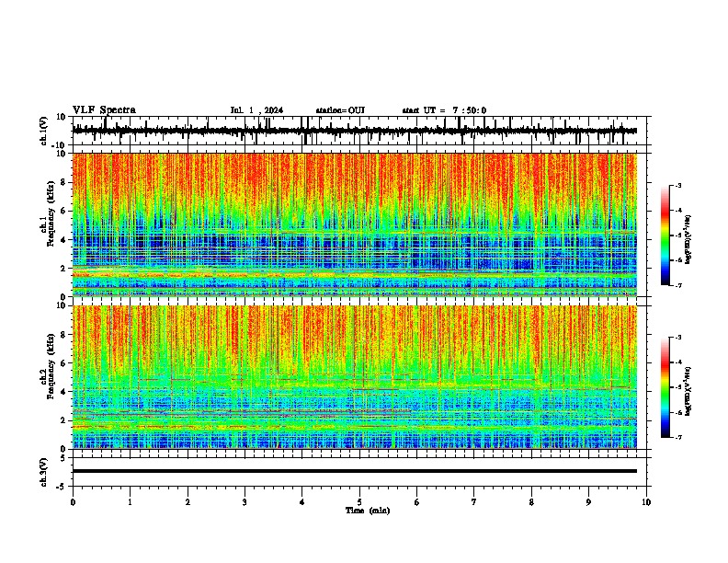Click the "6" kHz tick on ch.1 spectrogram

pos(63,211)
